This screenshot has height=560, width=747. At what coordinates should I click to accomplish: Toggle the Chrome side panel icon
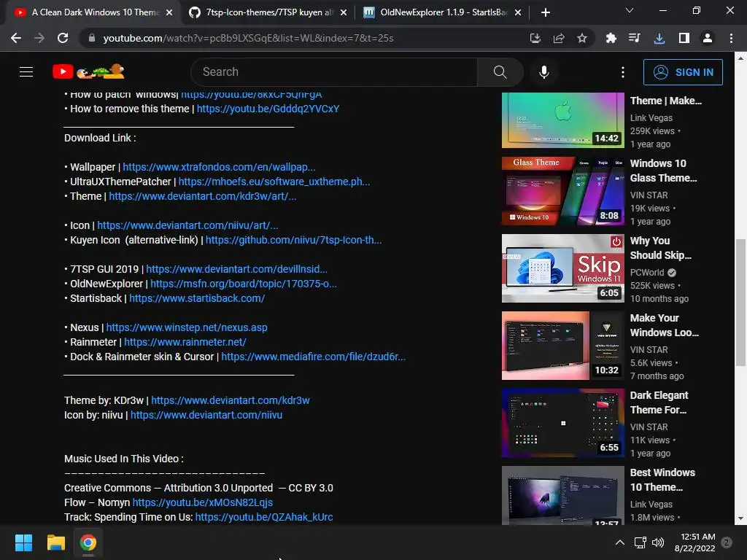[684, 38]
